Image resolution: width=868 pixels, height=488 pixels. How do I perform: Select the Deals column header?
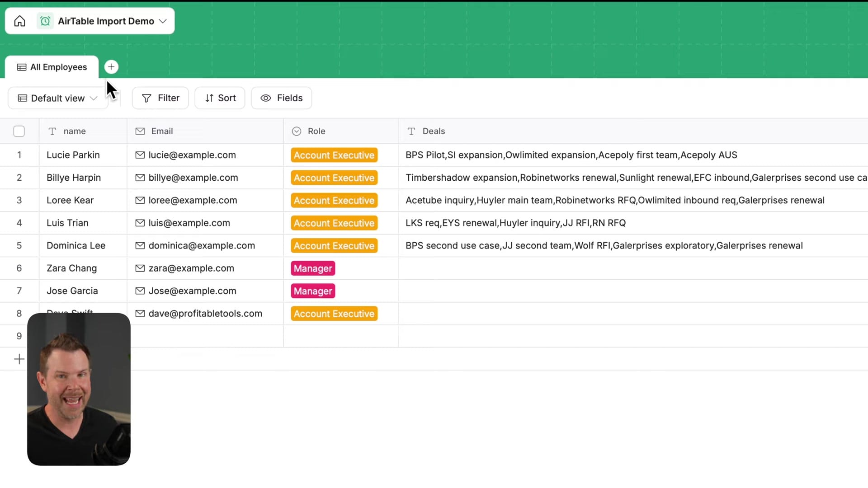(633, 131)
